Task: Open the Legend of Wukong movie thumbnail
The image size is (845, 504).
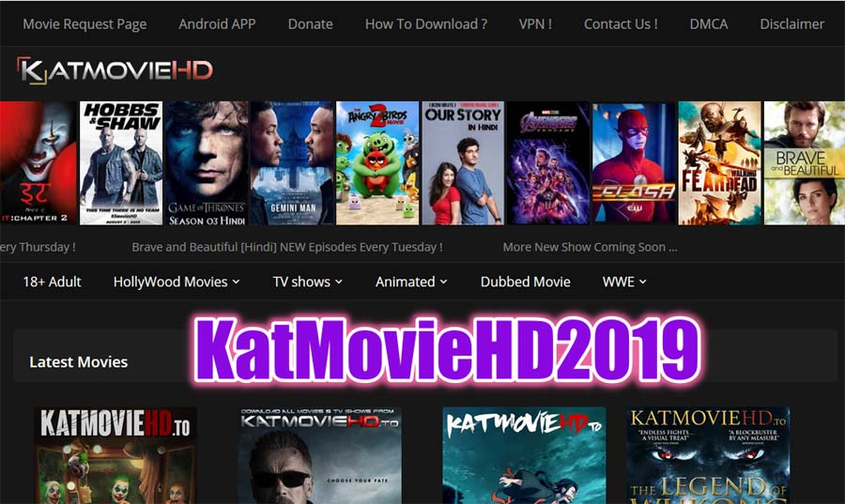Action: click(708, 455)
